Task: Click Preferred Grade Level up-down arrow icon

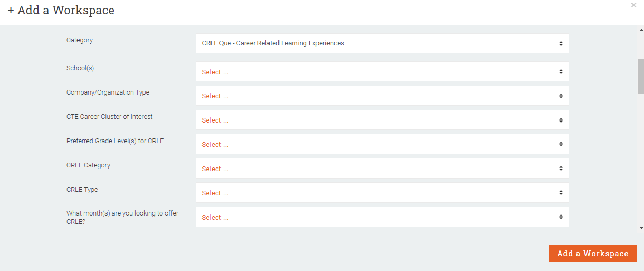Action: [561, 145]
